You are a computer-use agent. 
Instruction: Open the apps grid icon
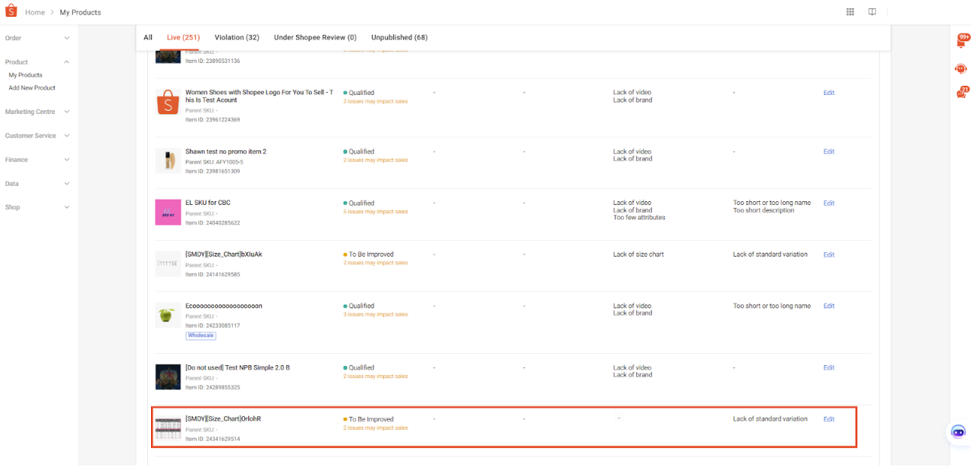click(850, 11)
